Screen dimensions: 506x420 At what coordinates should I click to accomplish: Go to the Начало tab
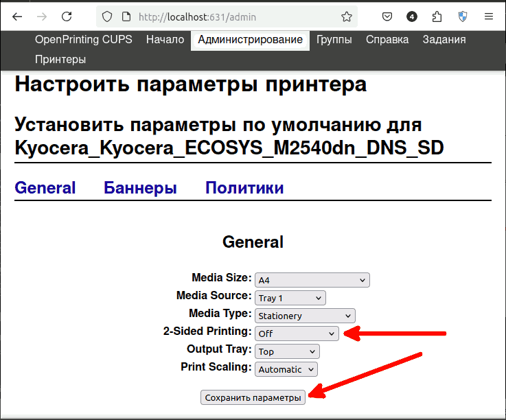tap(165, 39)
